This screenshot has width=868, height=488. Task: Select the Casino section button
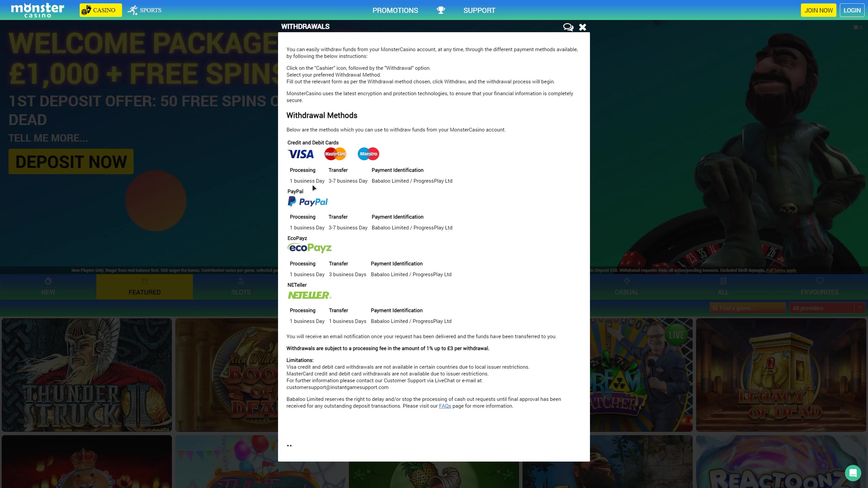point(101,10)
